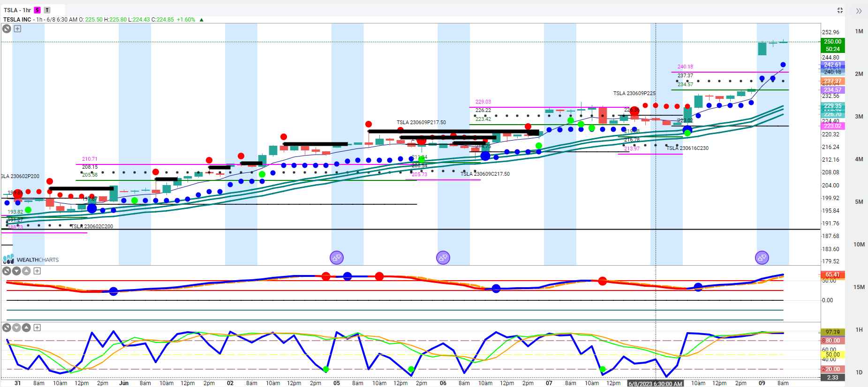868x387 pixels.
Task: Click the TSLA 230609P225 option label
Action: 634,93
